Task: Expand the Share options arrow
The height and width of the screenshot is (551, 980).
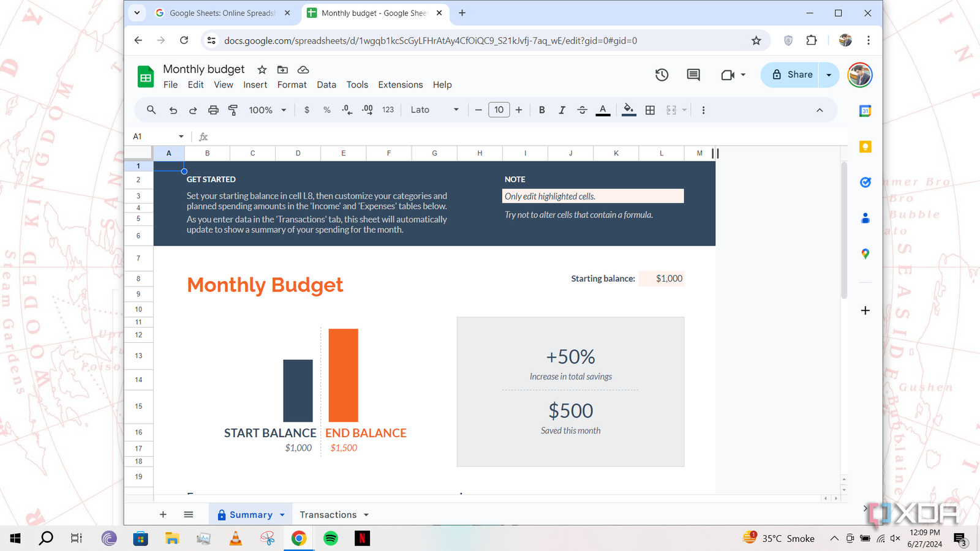Action: tap(829, 75)
